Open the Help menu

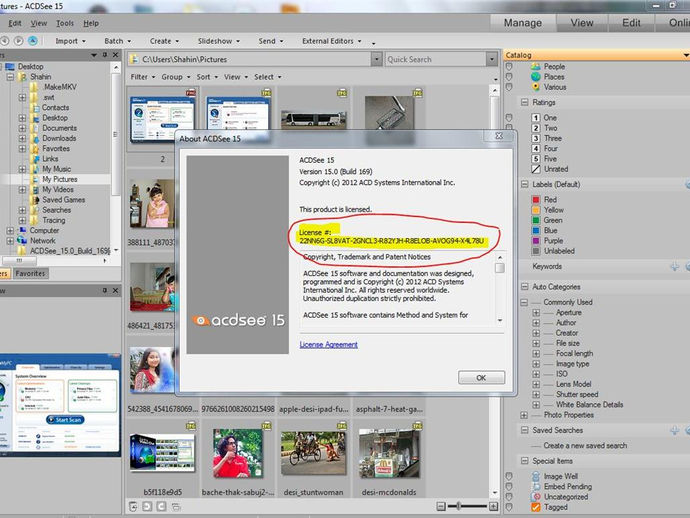pos(91,23)
